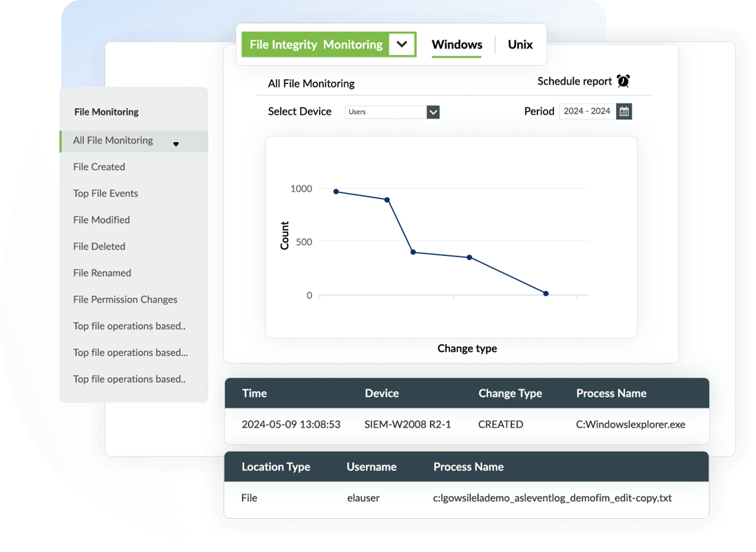This screenshot has height=552, width=756.
Task: Open the File Permission Changes report
Action: 125,299
